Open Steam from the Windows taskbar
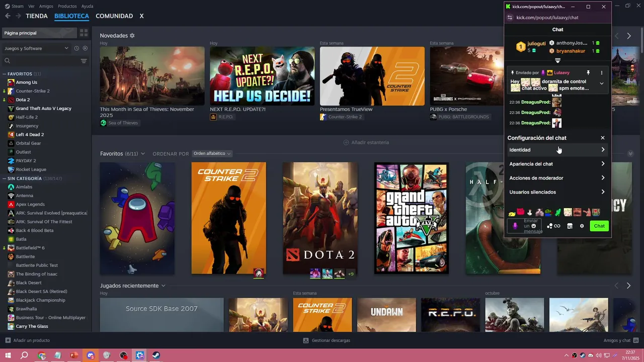 [156, 355]
